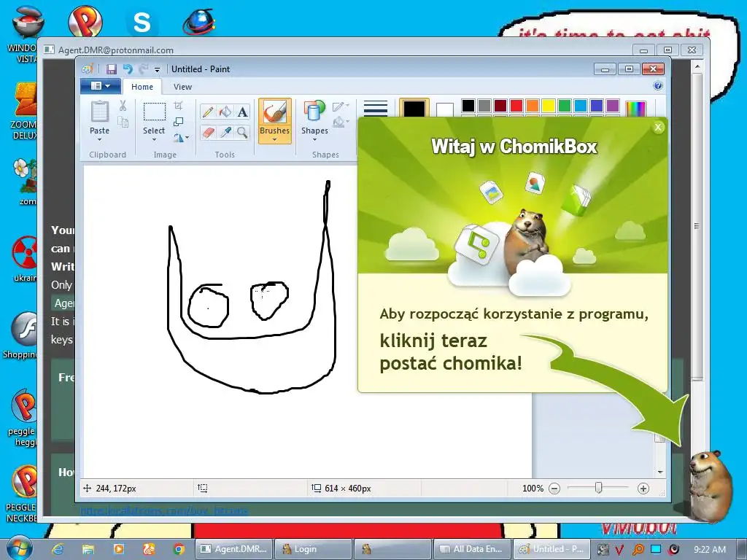Pick the green palette color
This screenshot has height=560, width=747.
(x=565, y=106)
